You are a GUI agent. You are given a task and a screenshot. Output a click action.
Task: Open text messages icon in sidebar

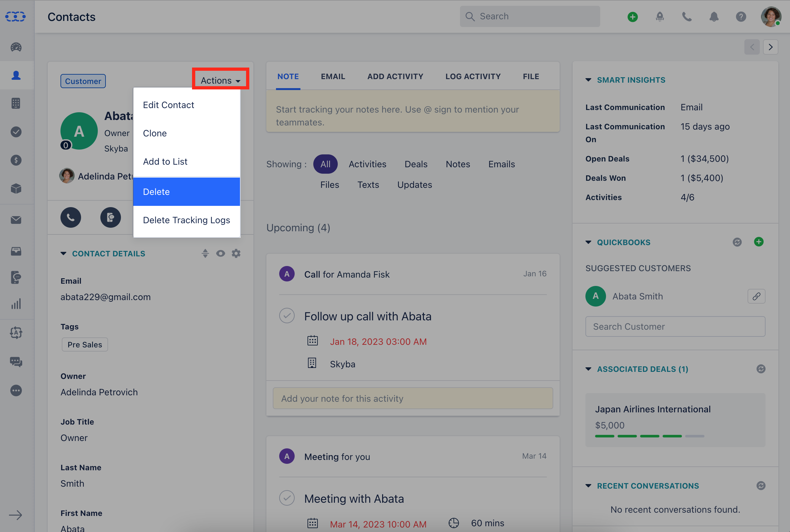tap(16, 277)
